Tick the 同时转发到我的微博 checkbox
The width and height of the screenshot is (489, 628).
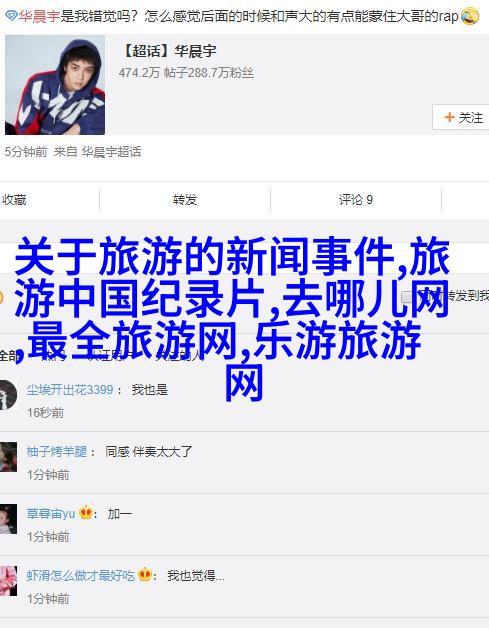point(406,297)
